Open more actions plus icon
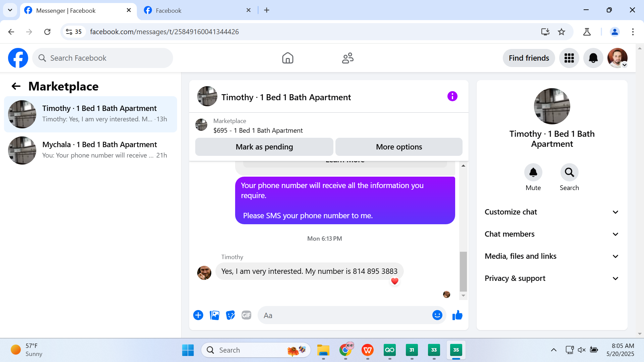This screenshot has height=362, width=644. 198,315
